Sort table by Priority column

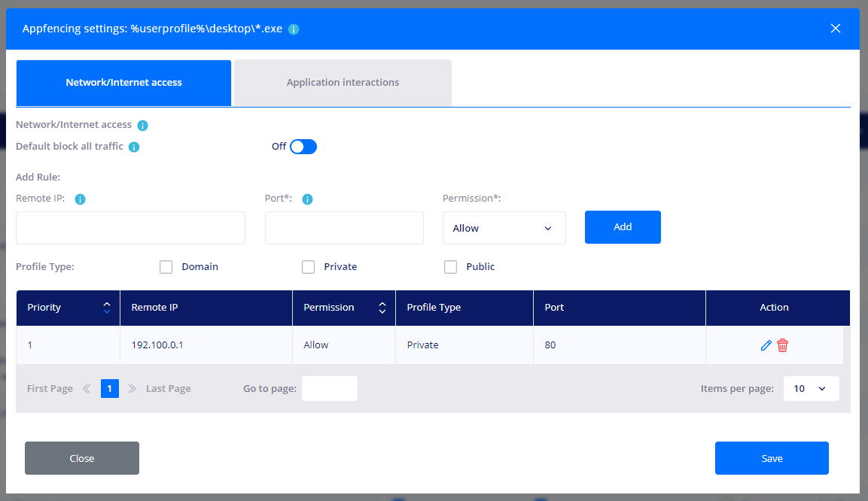coord(106,308)
